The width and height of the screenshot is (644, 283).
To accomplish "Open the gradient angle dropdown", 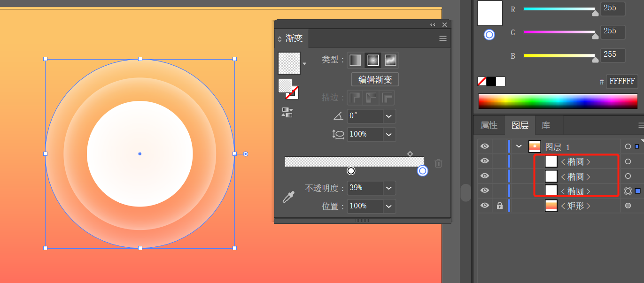I will click(x=389, y=116).
